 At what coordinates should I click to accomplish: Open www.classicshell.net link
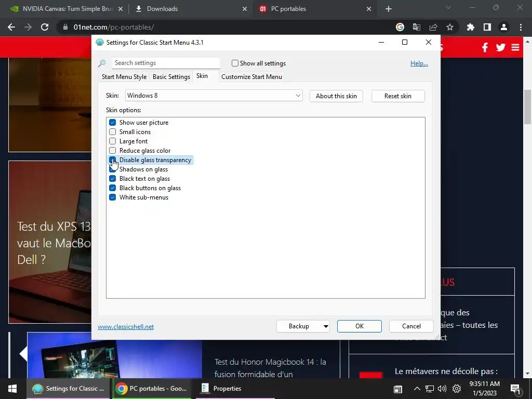click(x=126, y=327)
